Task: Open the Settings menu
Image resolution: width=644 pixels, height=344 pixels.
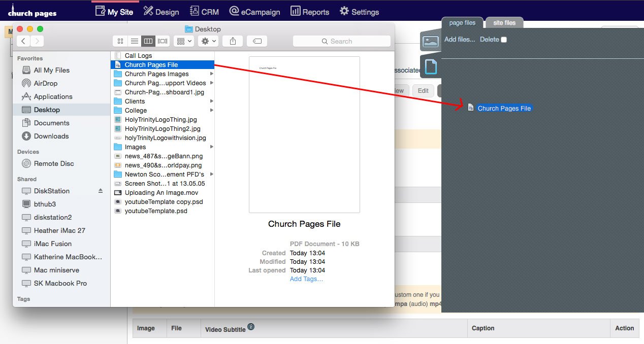Action: (x=359, y=12)
